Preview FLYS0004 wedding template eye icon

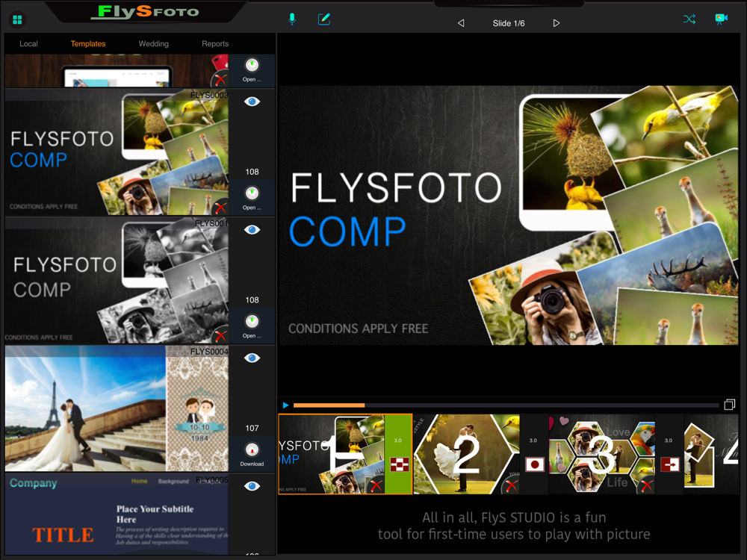point(252,358)
